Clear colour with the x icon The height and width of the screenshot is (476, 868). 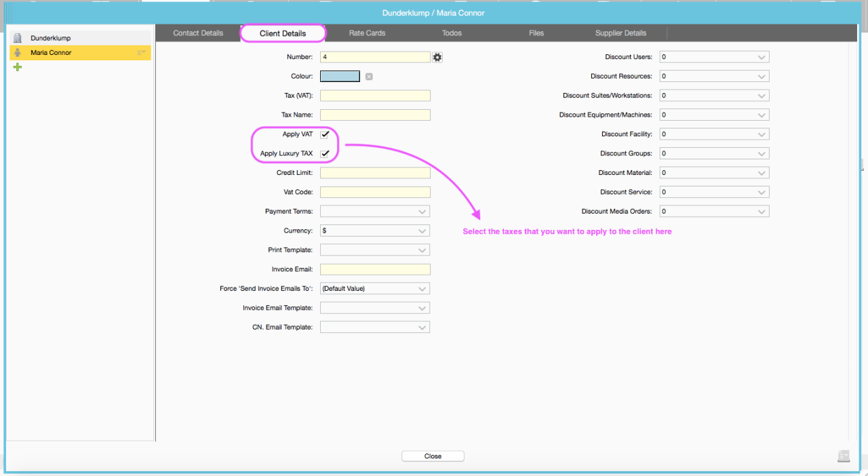369,77
